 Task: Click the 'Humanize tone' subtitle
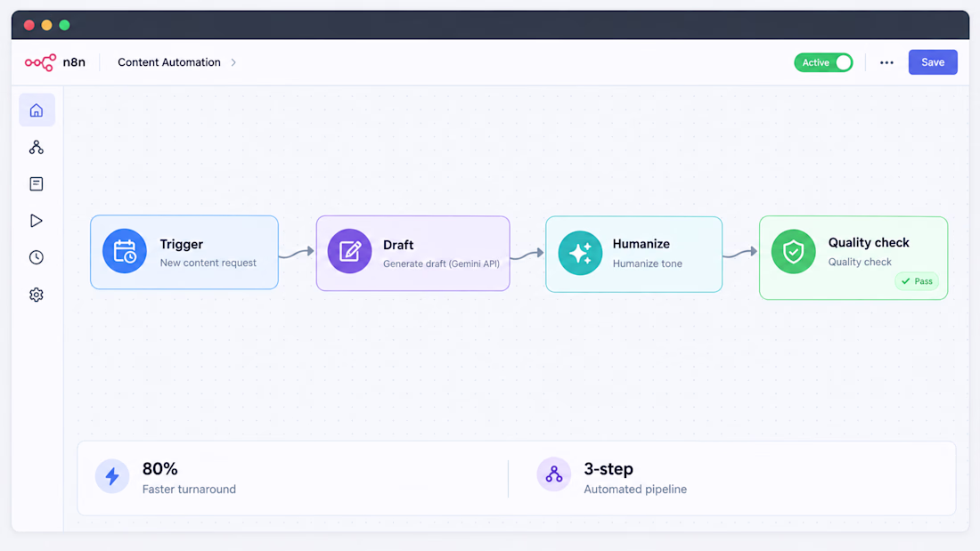[x=648, y=263]
